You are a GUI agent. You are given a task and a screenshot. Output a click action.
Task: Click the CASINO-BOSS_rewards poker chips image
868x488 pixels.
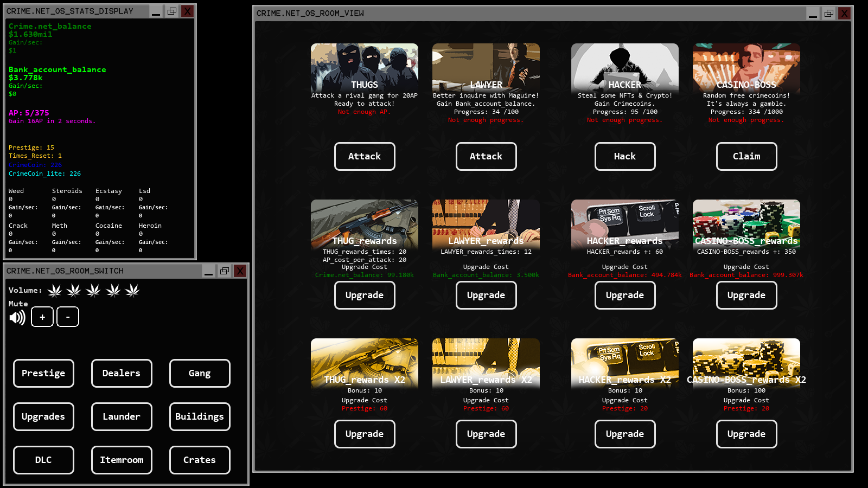click(x=746, y=222)
